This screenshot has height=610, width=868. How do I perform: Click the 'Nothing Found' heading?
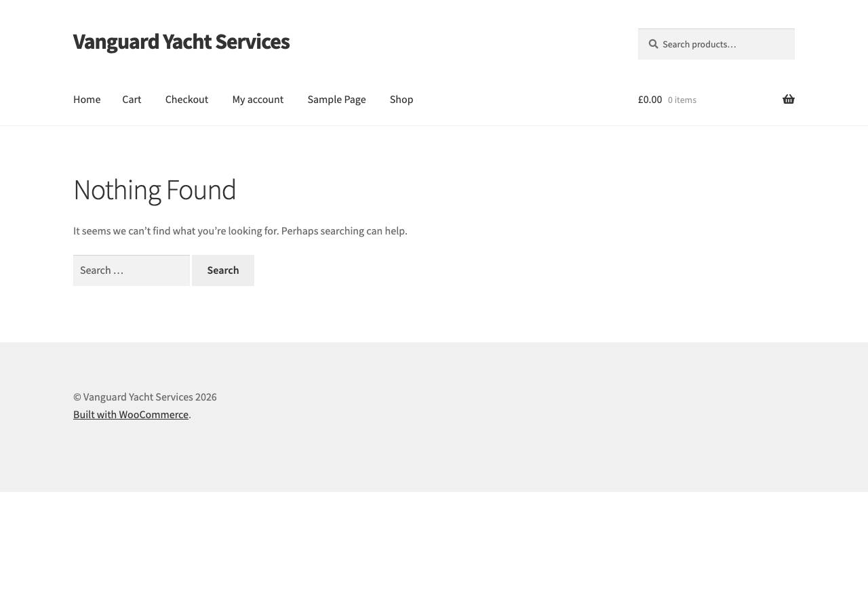click(x=155, y=190)
